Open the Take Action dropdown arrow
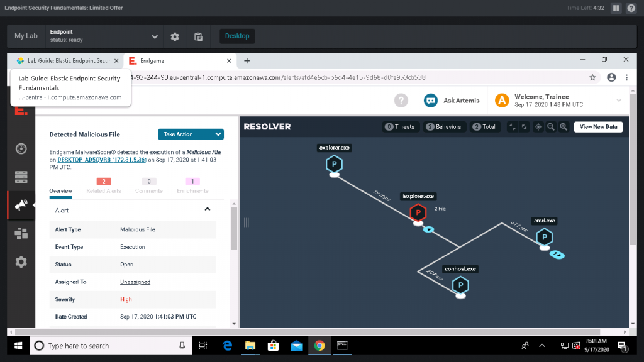 pos(218,134)
